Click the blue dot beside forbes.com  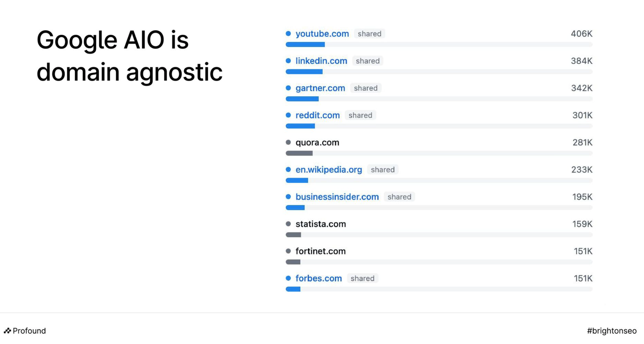(288, 278)
